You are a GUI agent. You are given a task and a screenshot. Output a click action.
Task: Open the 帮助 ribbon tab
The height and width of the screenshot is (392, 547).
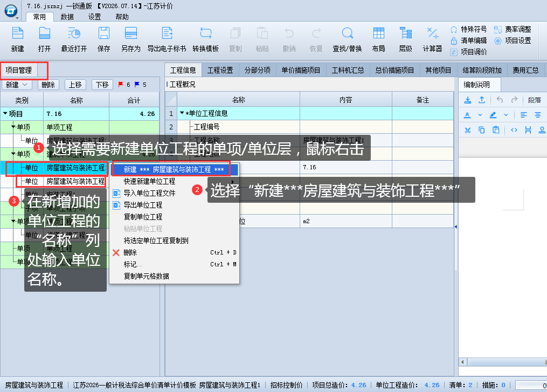122,17
